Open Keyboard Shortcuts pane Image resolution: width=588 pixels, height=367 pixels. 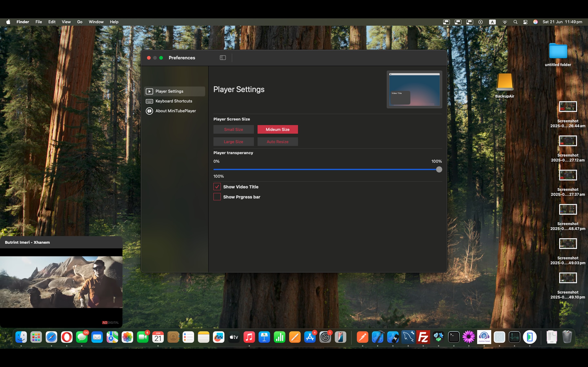point(174,101)
